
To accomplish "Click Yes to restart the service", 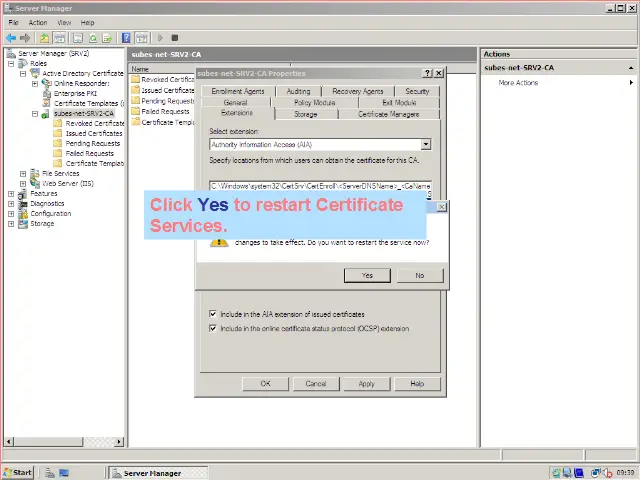I will coord(367,275).
